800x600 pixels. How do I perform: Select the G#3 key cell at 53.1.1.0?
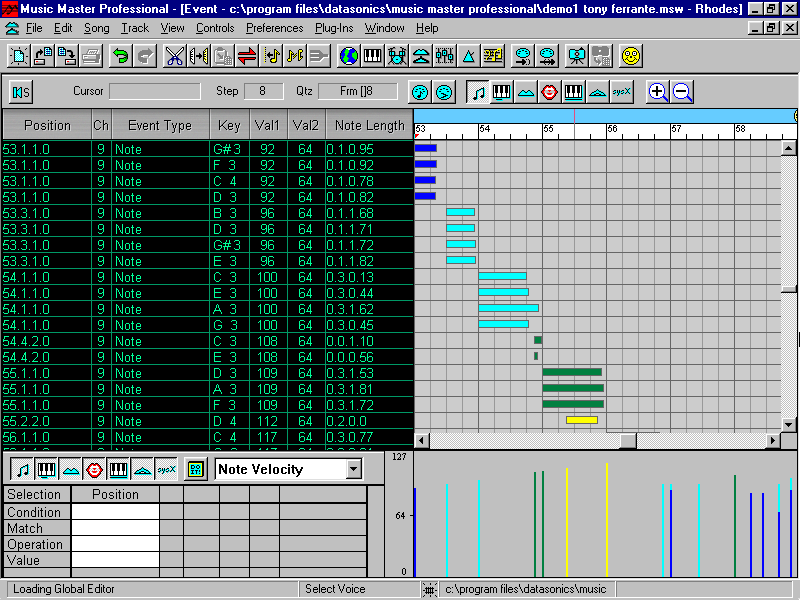click(x=230, y=149)
